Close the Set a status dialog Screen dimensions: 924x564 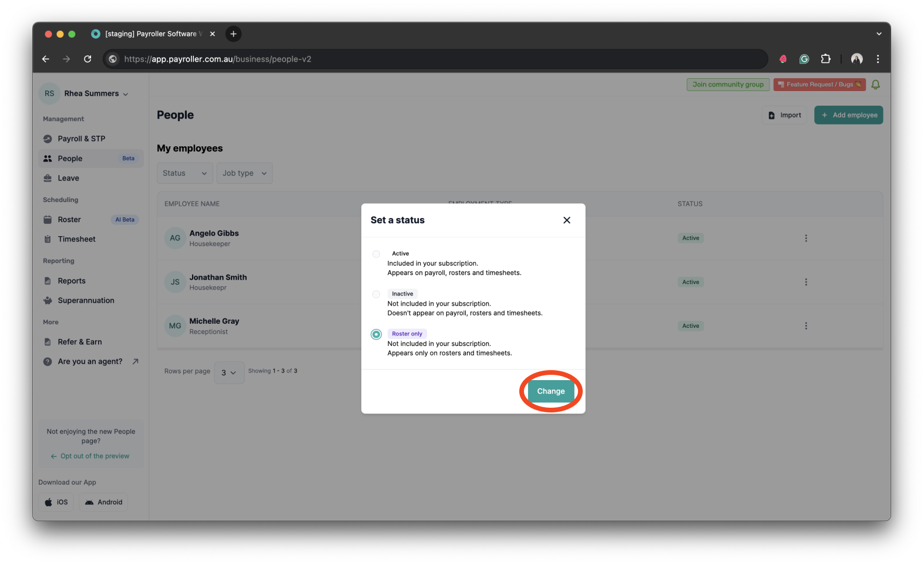click(x=566, y=220)
